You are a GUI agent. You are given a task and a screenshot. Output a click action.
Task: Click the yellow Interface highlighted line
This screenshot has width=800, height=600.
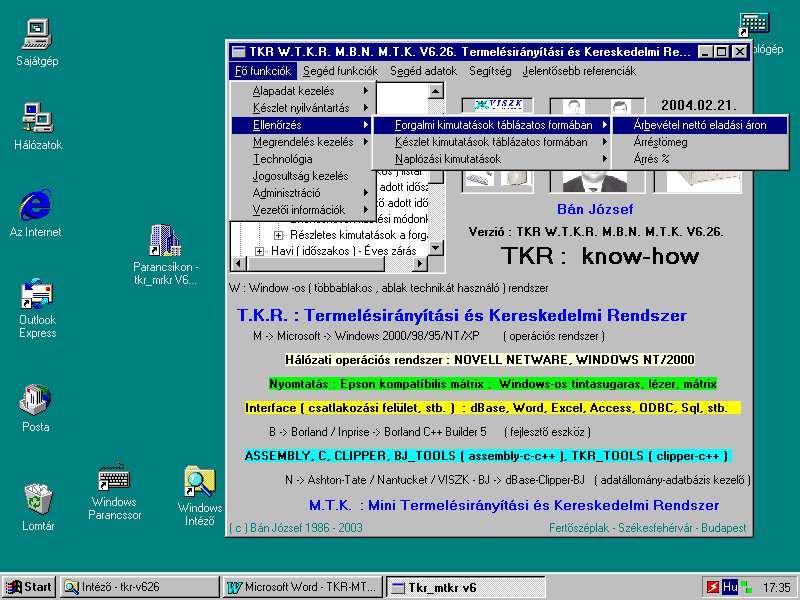click(493, 408)
